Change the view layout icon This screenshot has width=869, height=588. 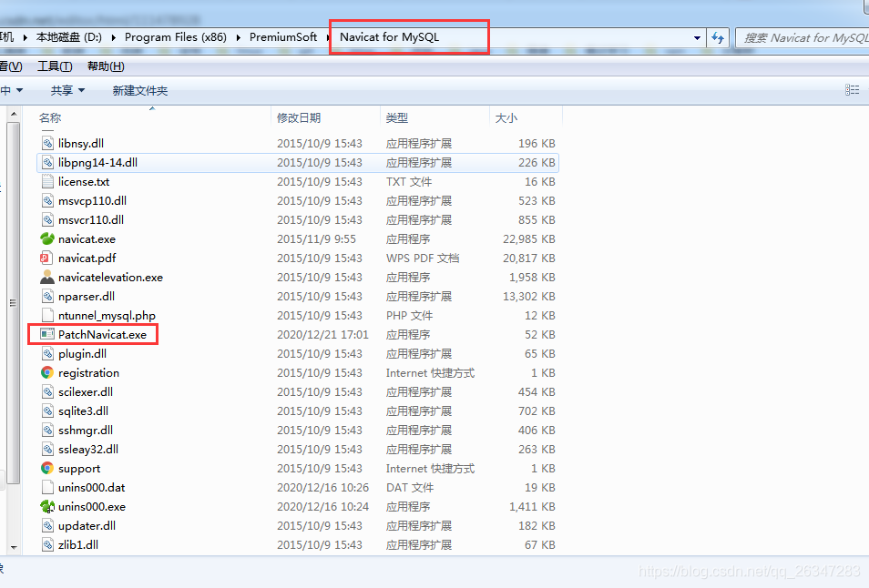pos(852,90)
